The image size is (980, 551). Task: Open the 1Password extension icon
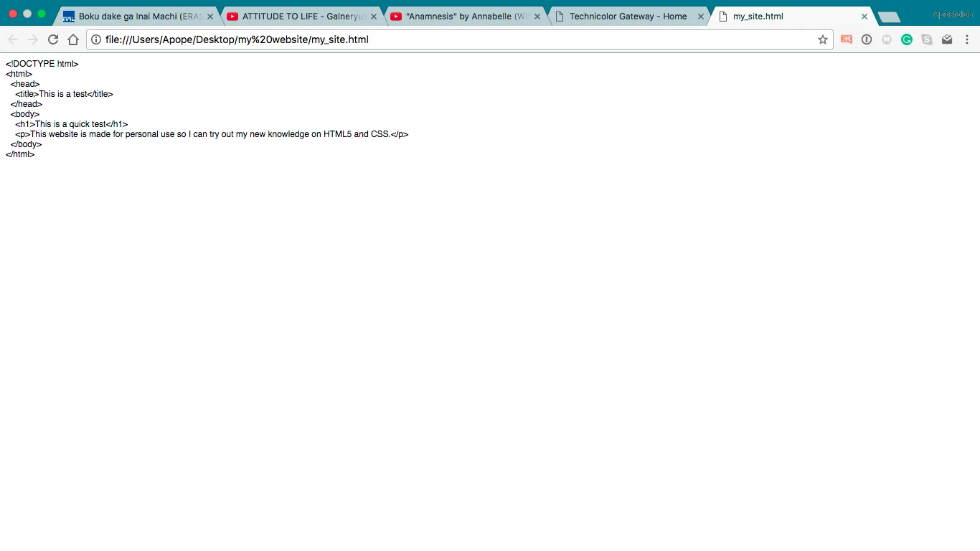(867, 39)
